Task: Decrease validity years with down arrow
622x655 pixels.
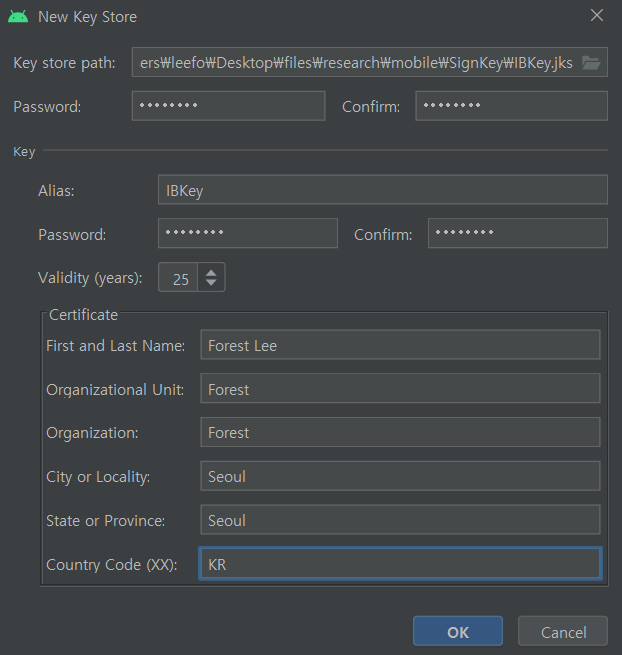Action: click(x=211, y=283)
